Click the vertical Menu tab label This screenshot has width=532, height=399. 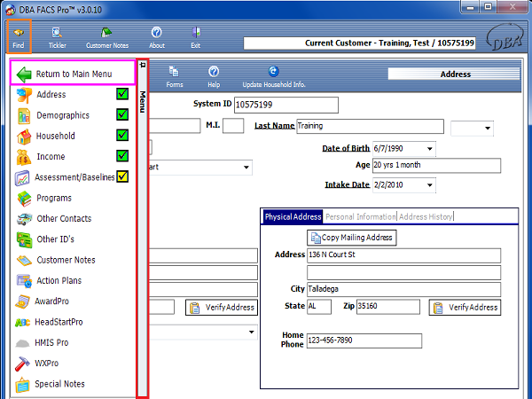click(143, 102)
